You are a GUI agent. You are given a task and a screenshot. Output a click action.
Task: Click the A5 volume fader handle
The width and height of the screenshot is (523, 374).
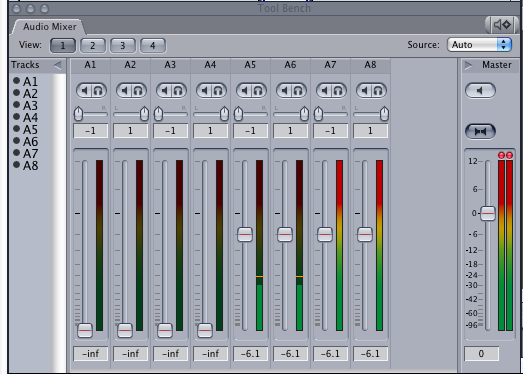point(245,235)
